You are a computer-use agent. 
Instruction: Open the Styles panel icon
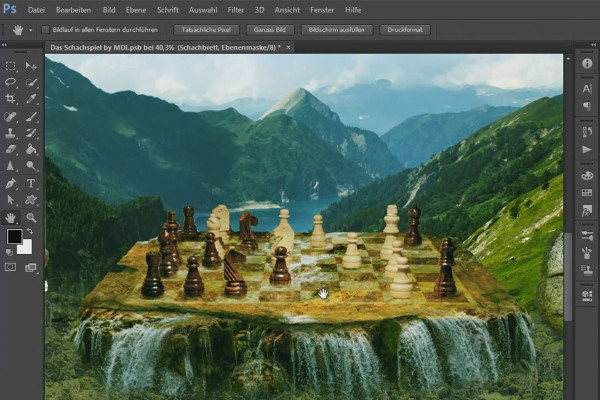click(x=587, y=210)
